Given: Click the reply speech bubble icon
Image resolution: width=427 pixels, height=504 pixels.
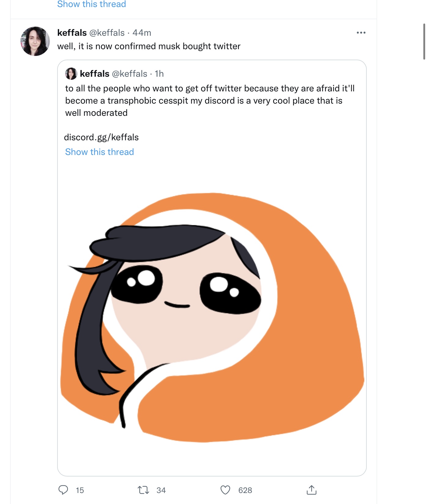Looking at the screenshot, I should tap(63, 490).
